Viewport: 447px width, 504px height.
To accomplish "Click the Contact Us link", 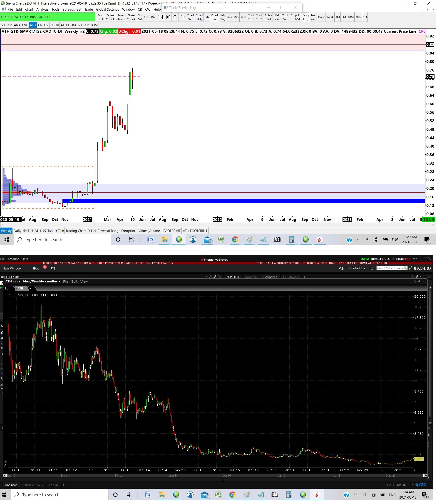I will [x=357, y=268].
